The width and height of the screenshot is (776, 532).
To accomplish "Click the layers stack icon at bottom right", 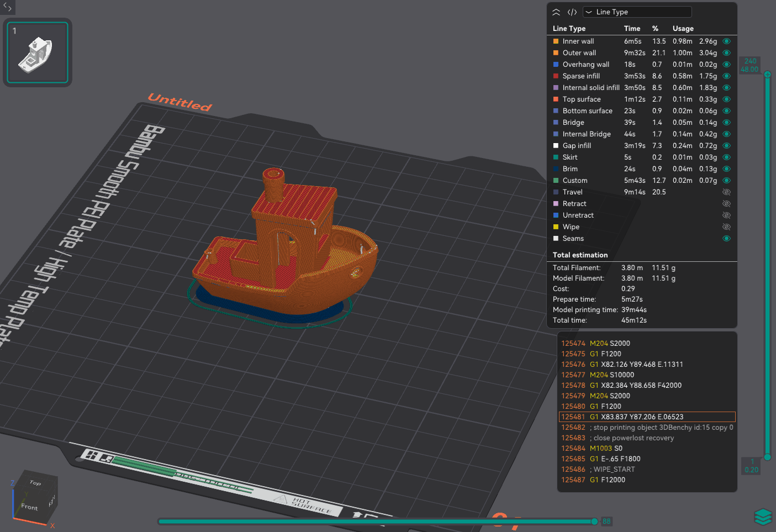I will (x=763, y=517).
